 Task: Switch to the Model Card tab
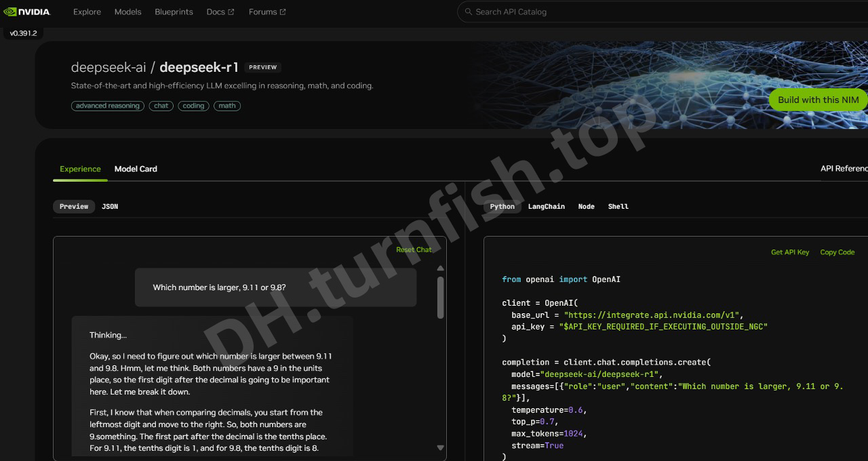136,169
